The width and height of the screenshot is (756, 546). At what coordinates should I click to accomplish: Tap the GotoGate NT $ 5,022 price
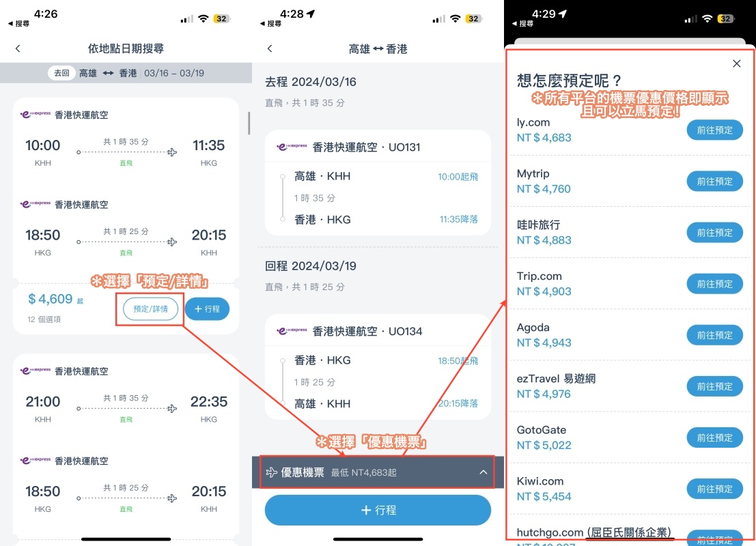[544, 445]
